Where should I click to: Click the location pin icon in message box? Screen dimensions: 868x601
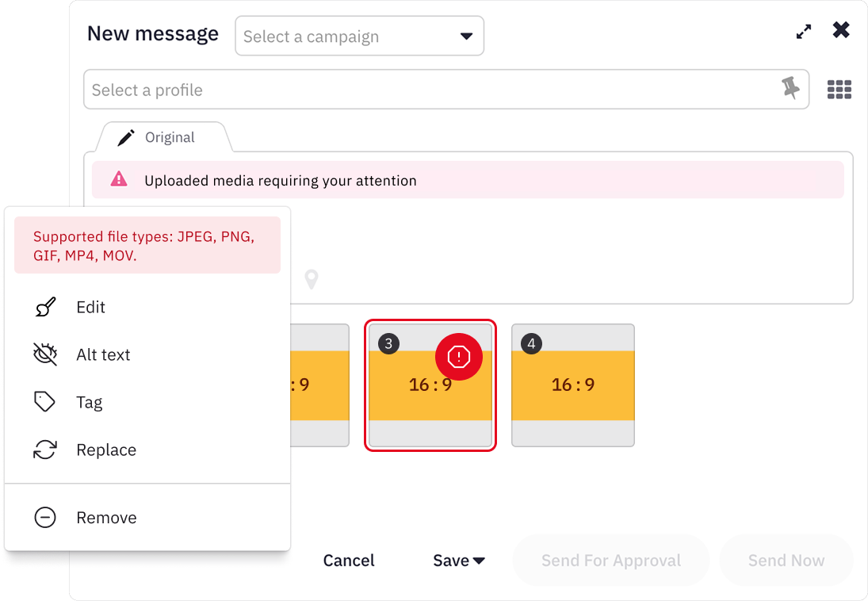coord(311,279)
